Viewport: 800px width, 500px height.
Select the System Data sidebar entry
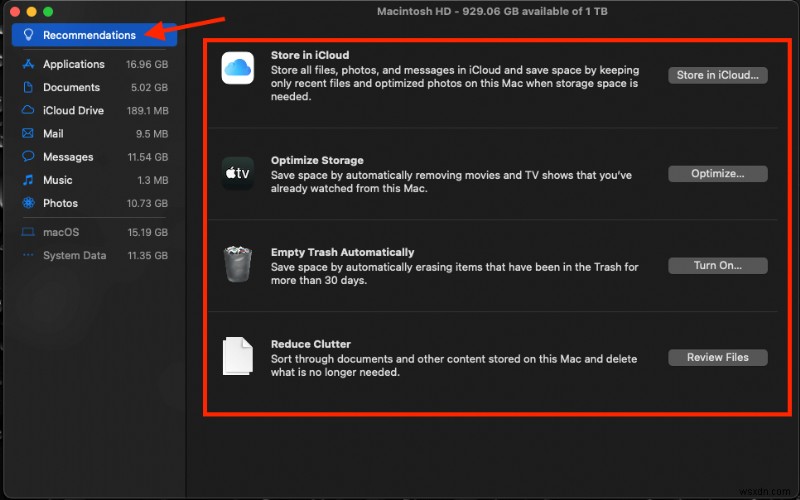point(74,255)
